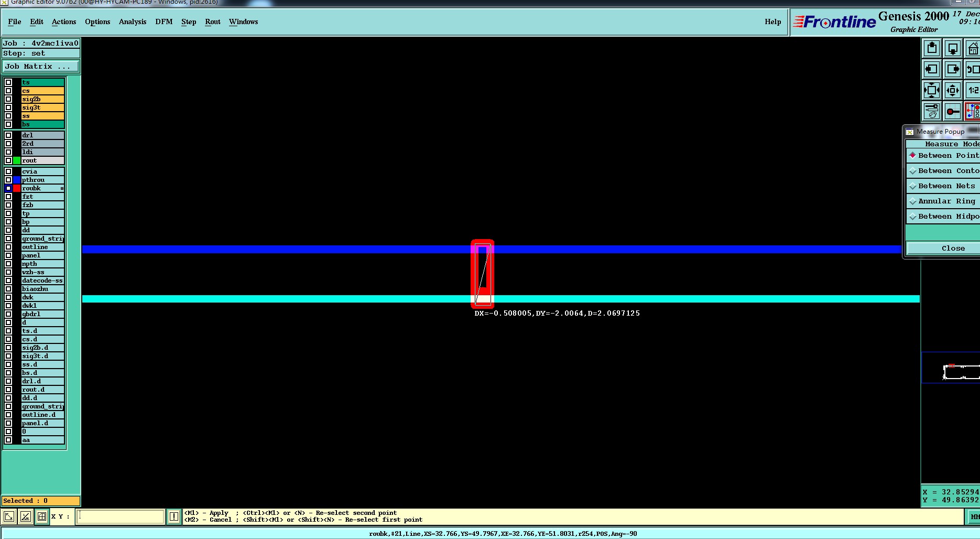Viewport: 980px width, 539px height.
Task: Toggle the sig2b layer checkbox
Action: pos(8,99)
